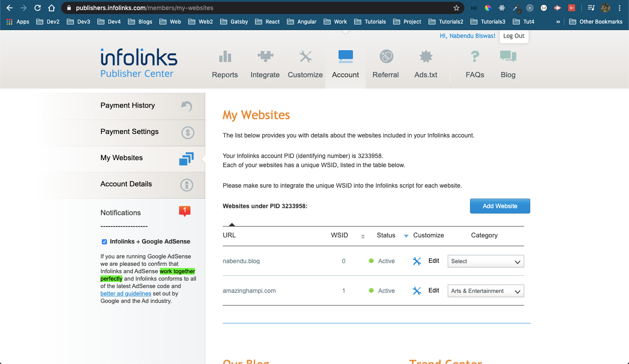The image size is (629, 364).
Task: Click the URL column header
Action: 229,235
